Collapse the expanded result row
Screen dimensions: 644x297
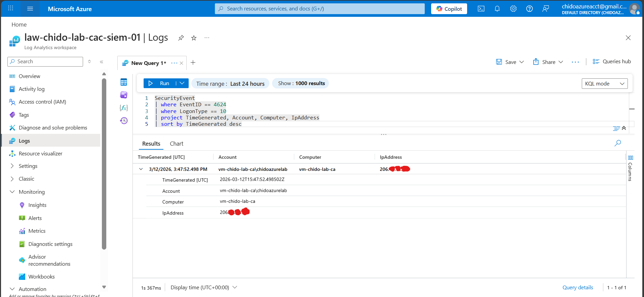(141, 169)
